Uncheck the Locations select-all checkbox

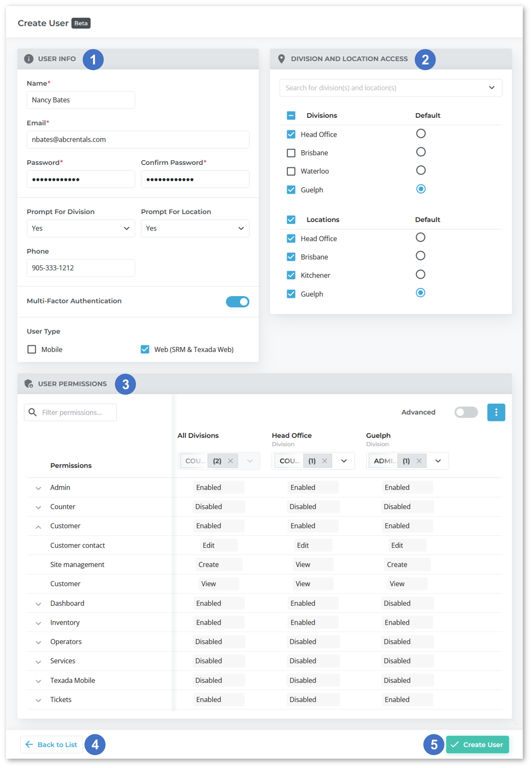(291, 220)
